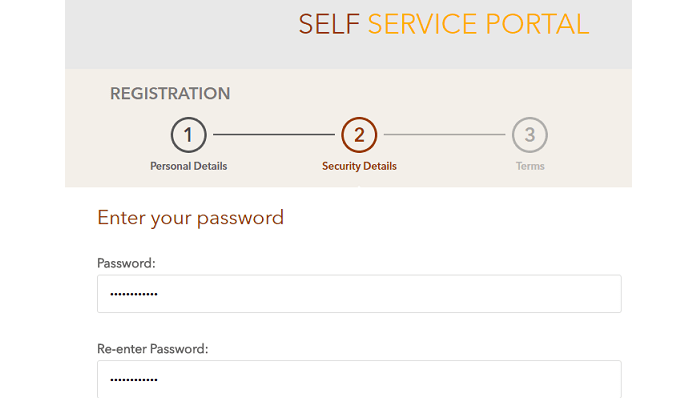700x398 pixels.
Task: Open the Terms step label
Action: [530, 166]
